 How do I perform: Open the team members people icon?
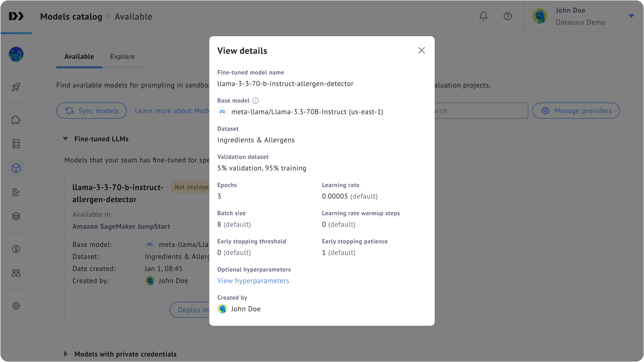click(x=16, y=273)
